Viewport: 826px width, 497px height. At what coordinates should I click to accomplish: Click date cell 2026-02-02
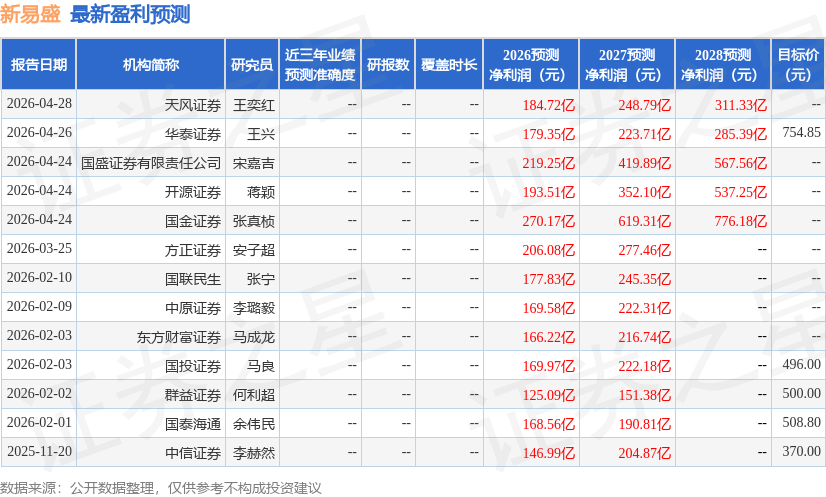[39, 393]
